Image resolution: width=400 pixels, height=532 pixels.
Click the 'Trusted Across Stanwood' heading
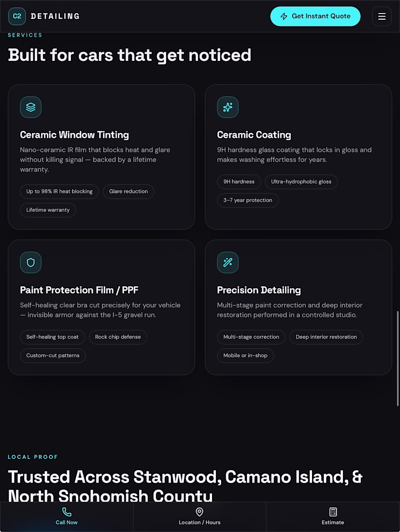click(x=185, y=486)
